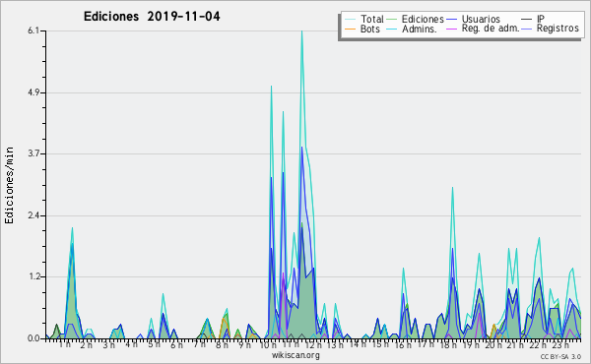Click the '22 h' x-axis label
The width and height of the screenshot is (591, 364).
tap(538, 344)
